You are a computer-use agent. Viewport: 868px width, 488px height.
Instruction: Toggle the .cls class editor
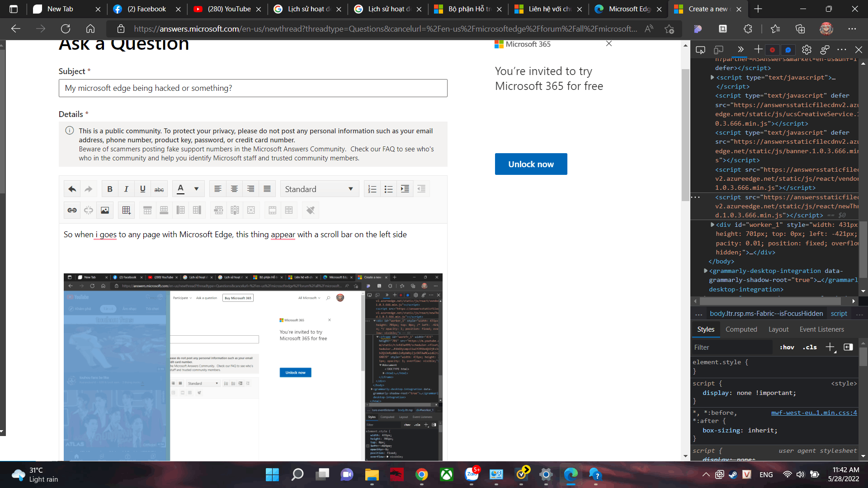point(810,347)
